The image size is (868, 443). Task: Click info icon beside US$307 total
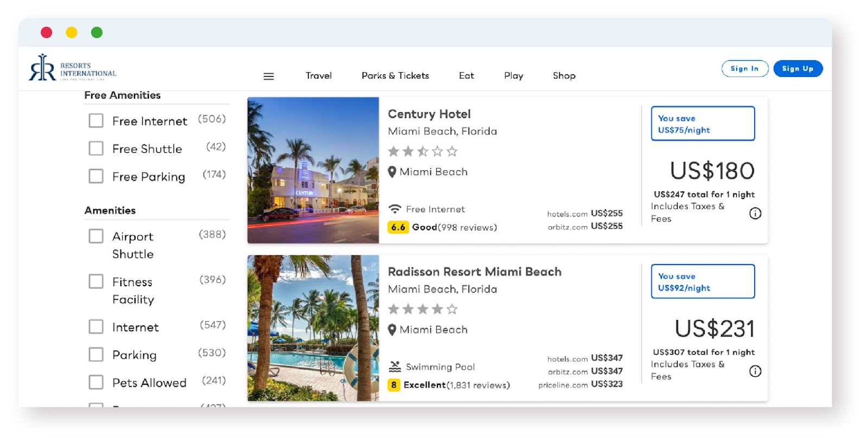coord(755,371)
